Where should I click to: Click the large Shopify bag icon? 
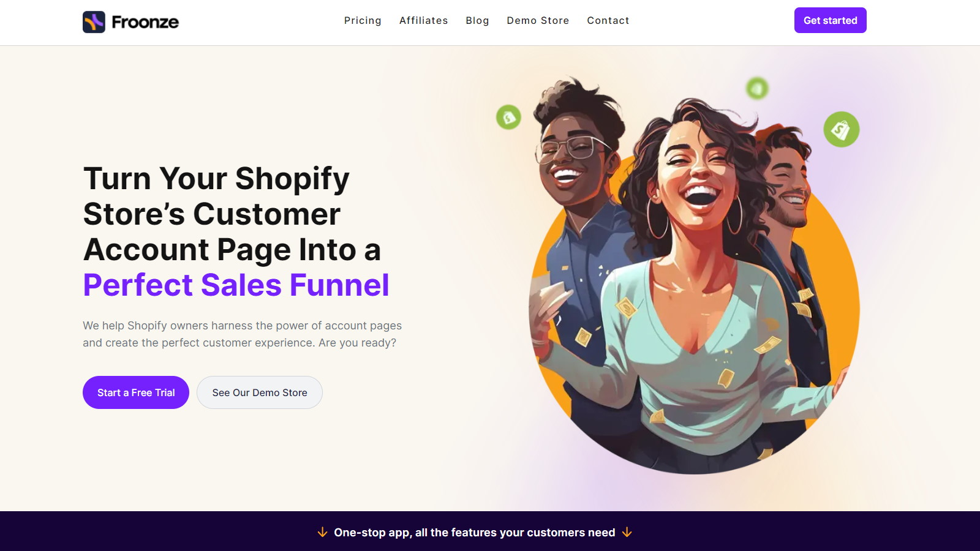tap(841, 129)
